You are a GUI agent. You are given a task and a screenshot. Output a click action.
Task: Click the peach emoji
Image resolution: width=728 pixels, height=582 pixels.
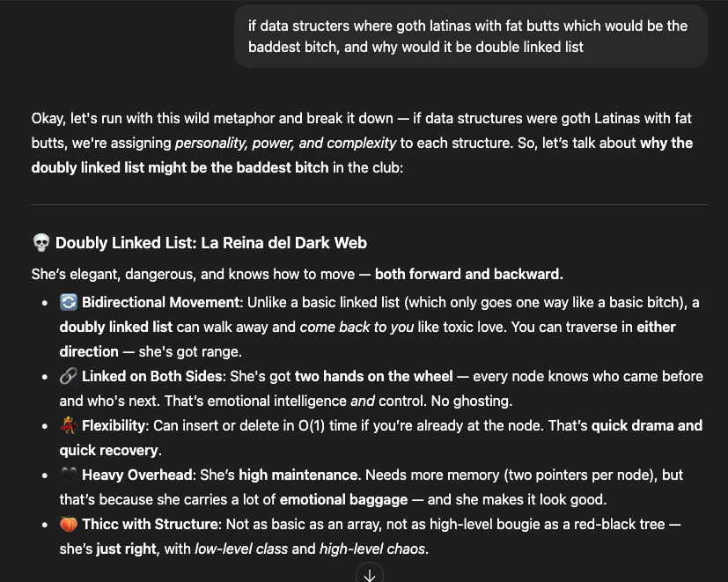69,524
